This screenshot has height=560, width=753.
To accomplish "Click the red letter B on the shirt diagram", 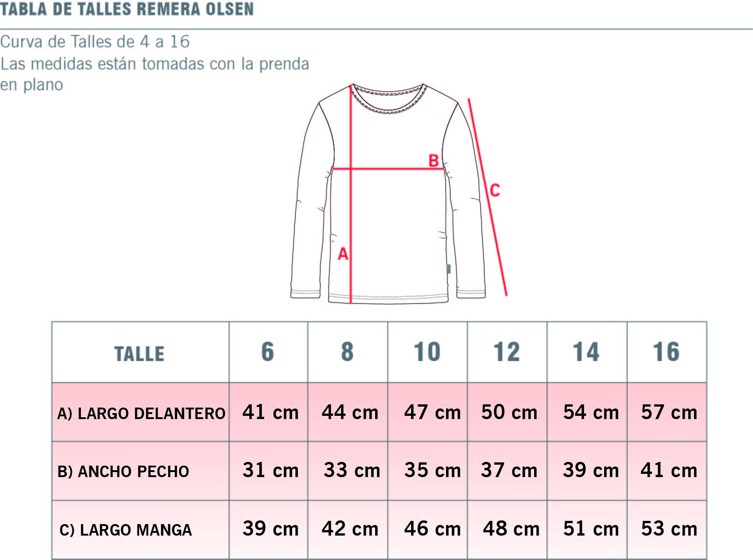I will [433, 161].
